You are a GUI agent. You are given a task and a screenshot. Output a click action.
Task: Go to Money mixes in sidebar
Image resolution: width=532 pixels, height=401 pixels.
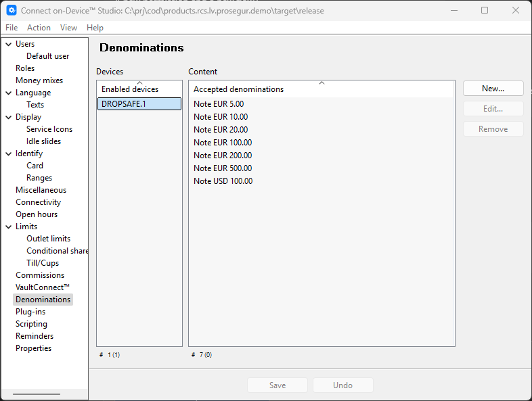[39, 80]
